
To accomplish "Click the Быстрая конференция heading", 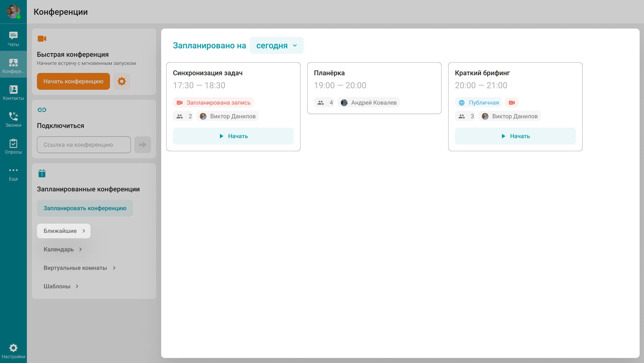I will pos(73,54).
